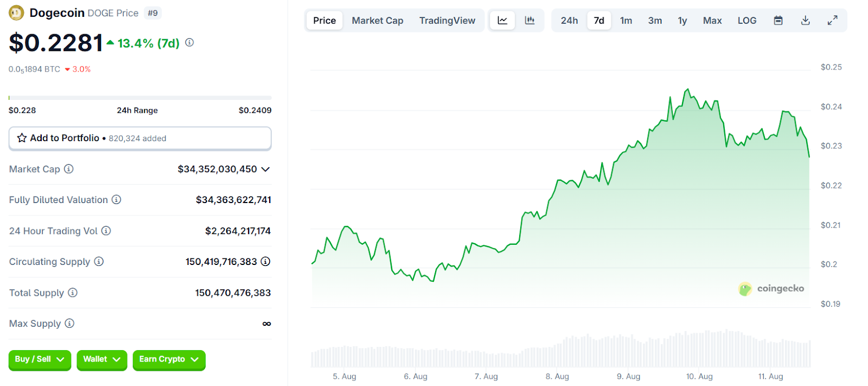Screen dimensions: 868x386
Task: Click the $0.25 price axis label
Action: (x=831, y=67)
